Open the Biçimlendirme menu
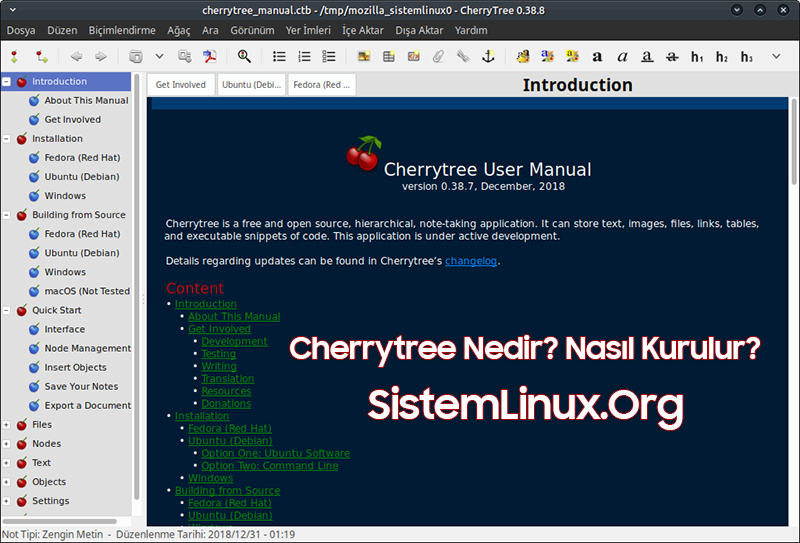The height and width of the screenshot is (543, 800). (x=122, y=31)
